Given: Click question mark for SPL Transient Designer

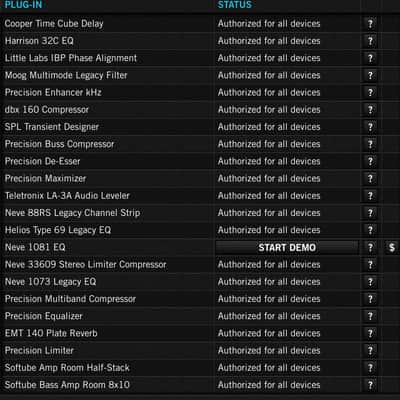Looking at the screenshot, I should tap(370, 127).
